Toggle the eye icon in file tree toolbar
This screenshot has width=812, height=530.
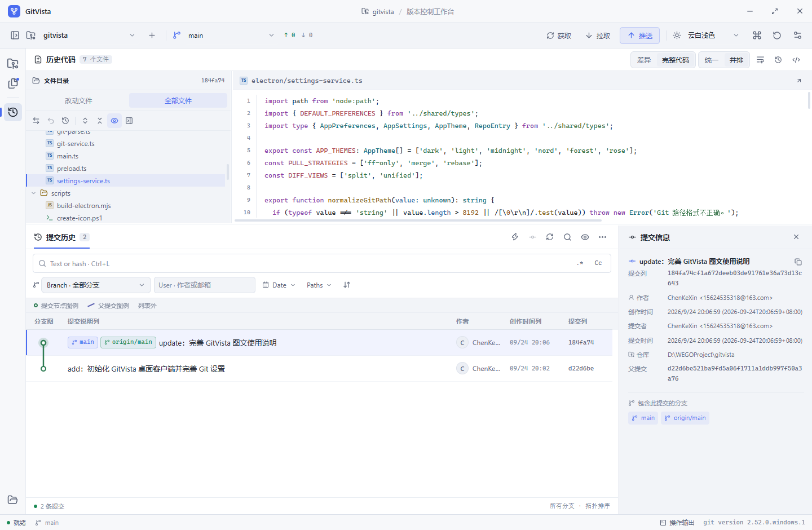click(114, 121)
